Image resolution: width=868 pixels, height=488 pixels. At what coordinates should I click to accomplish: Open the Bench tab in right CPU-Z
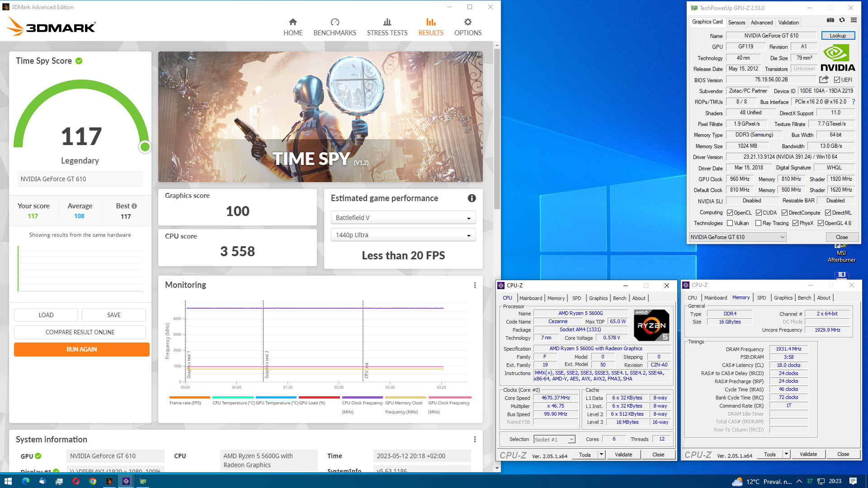(804, 298)
